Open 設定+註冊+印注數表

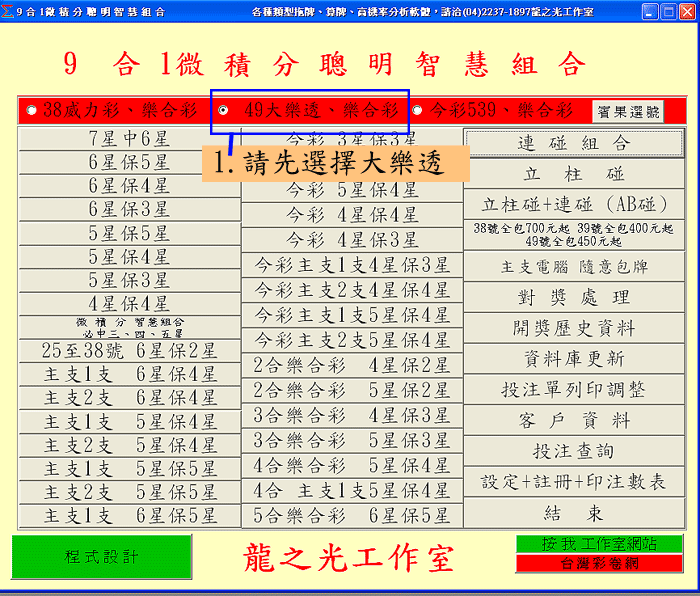(x=573, y=482)
